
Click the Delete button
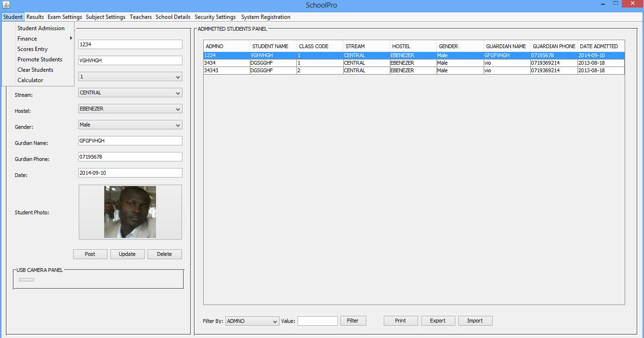[x=165, y=254]
